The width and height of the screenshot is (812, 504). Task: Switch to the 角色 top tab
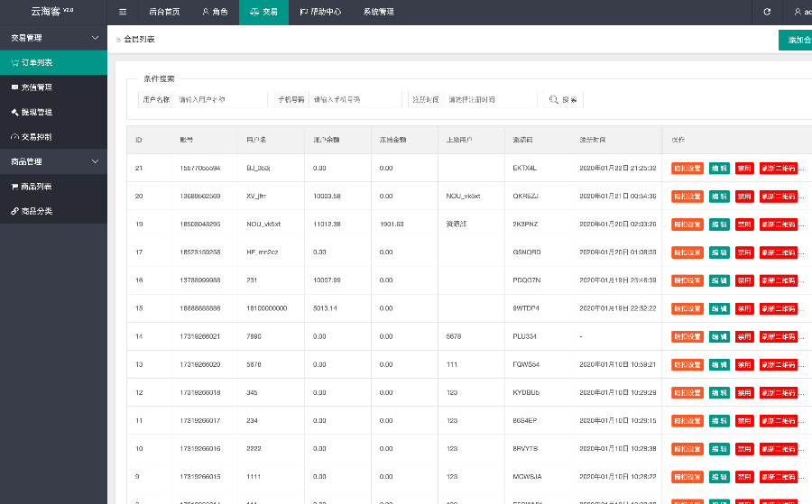click(x=215, y=12)
